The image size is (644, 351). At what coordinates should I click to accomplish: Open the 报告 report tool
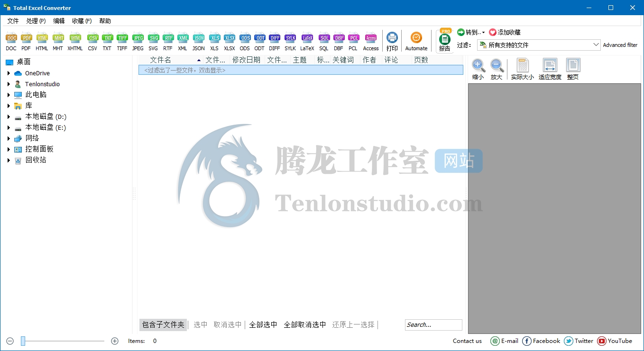445,42
